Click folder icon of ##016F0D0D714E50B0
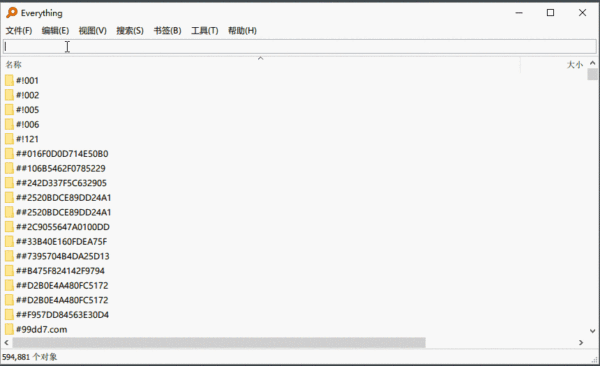This screenshot has width=600, height=366. [9, 154]
